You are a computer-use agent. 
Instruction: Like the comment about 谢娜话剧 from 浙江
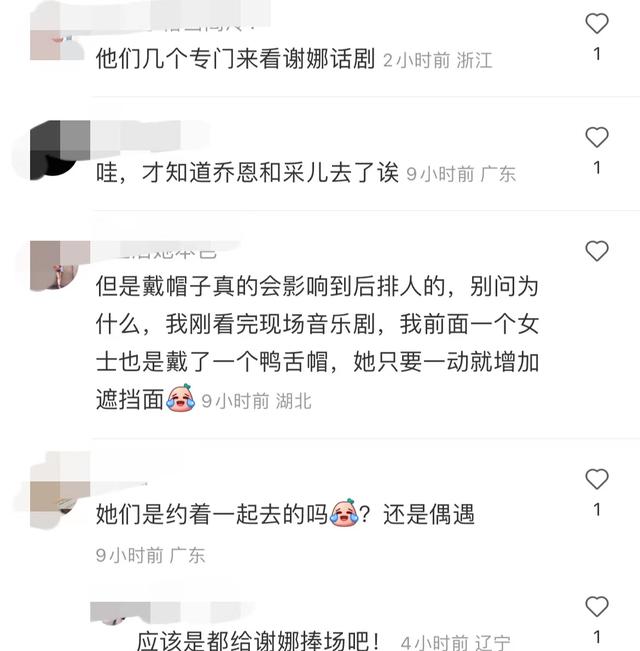(596, 24)
